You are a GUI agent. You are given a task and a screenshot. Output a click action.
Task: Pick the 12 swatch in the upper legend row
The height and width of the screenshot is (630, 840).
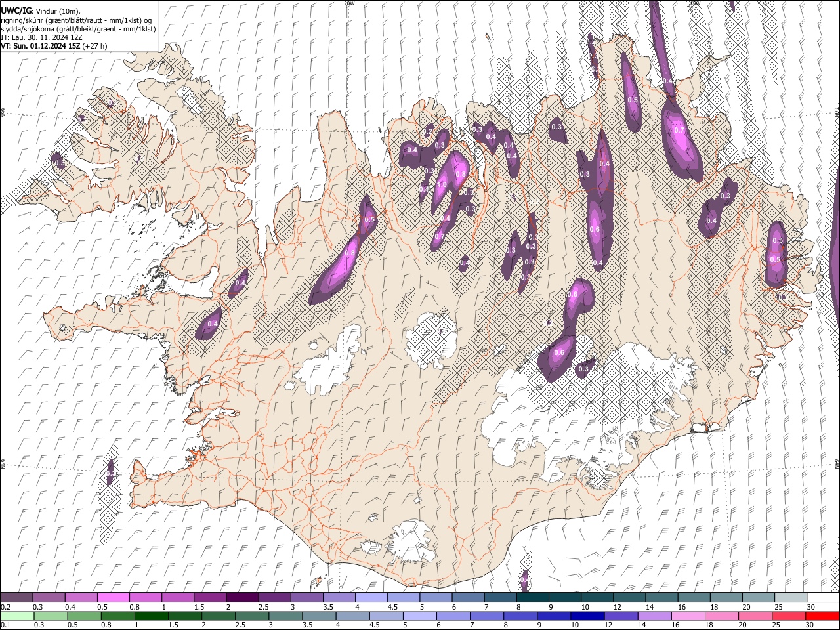click(x=629, y=598)
